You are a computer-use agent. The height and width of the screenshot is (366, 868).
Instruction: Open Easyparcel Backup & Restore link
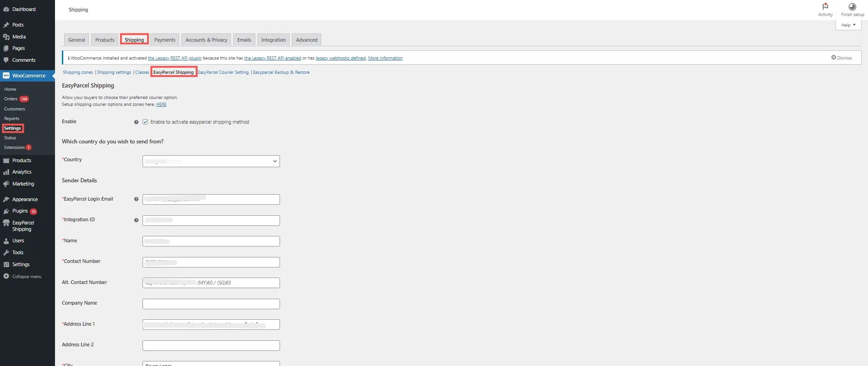tap(281, 72)
